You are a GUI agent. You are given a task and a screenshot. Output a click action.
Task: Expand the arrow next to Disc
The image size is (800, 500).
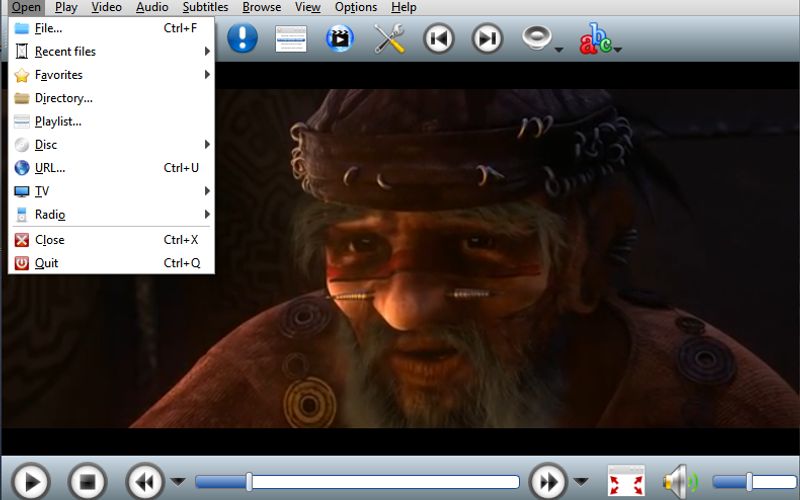[x=207, y=144]
